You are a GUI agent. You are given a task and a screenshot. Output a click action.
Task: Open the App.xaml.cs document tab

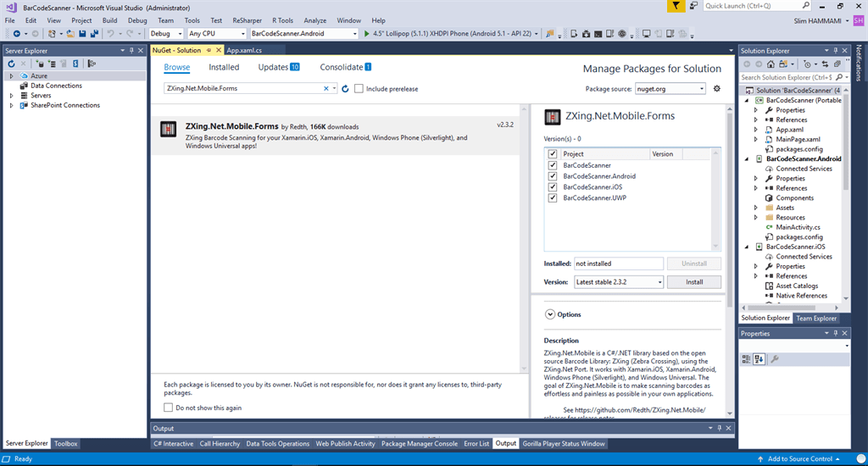(x=244, y=50)
